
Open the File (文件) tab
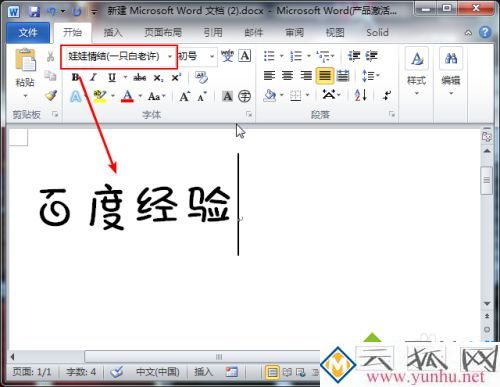28,33
